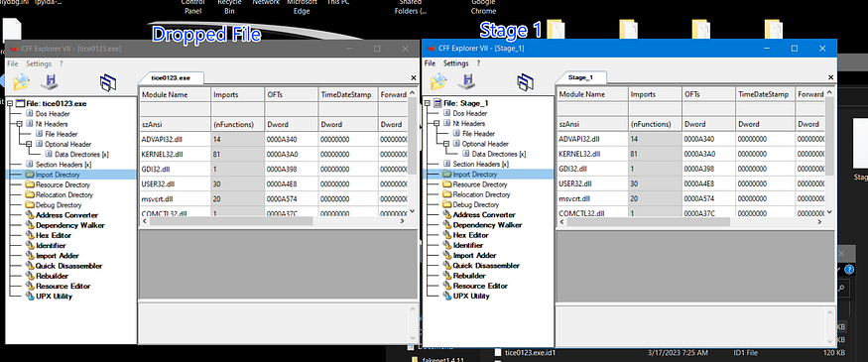Click ADVAPI32.dll row in Stage_1 table
The height and width of the screenshot is (362, 868).
click(690, 139)
